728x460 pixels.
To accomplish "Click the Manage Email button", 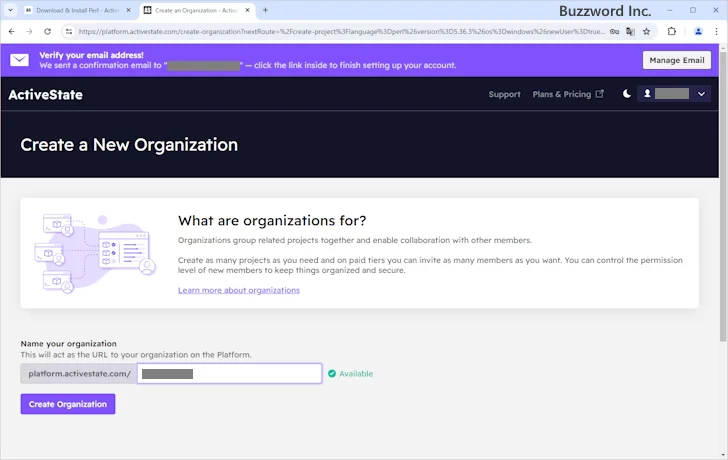I will (676, 60).
